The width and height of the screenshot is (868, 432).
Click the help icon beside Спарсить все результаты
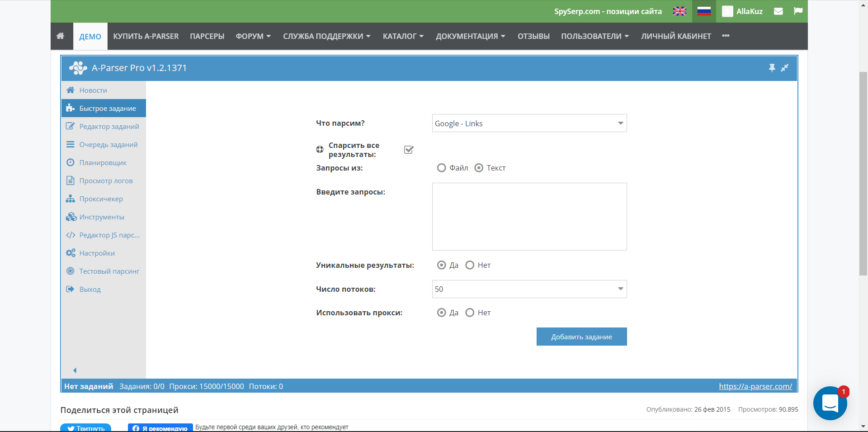pyautogui.click(x=320, y=150)
